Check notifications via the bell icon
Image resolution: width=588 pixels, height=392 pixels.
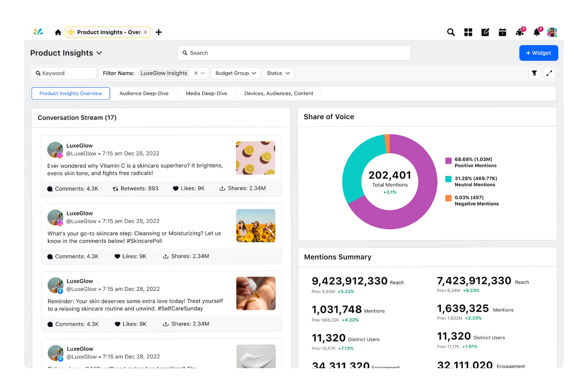[537, 32]
